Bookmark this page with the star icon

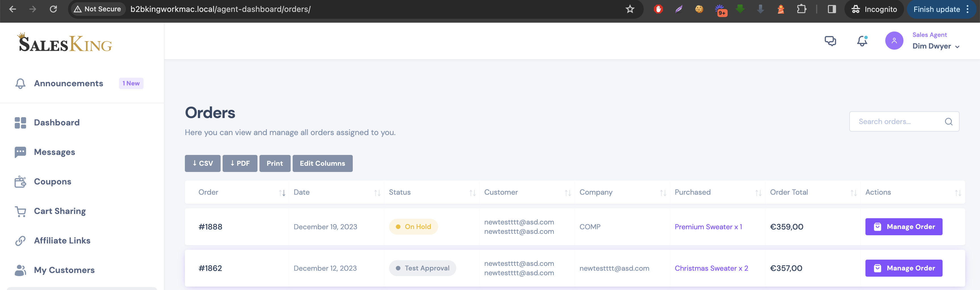630,9
